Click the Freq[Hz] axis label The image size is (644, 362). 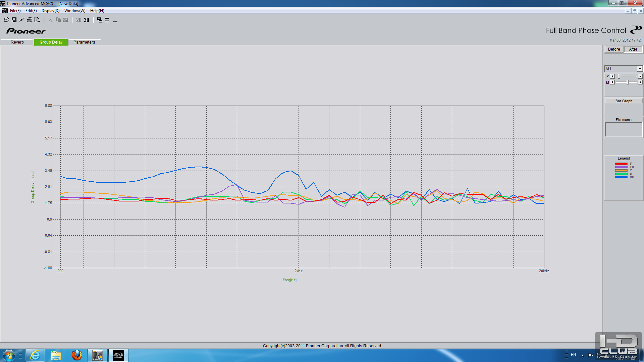click(x=289, y=280)
